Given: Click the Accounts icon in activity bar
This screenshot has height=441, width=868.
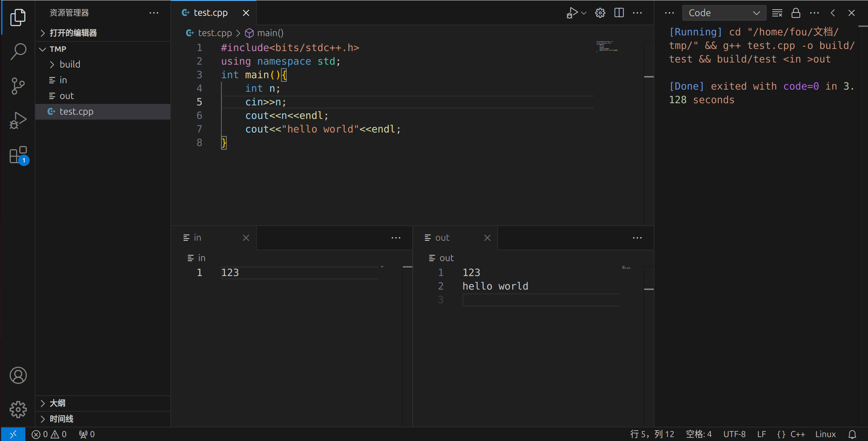Looking at the screenshot, I should point(18,375).
